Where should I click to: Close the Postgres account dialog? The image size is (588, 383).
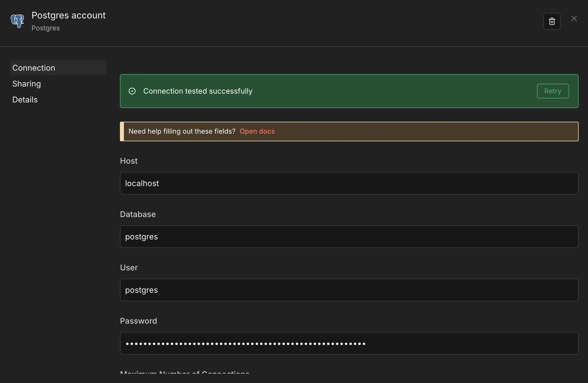574,19
